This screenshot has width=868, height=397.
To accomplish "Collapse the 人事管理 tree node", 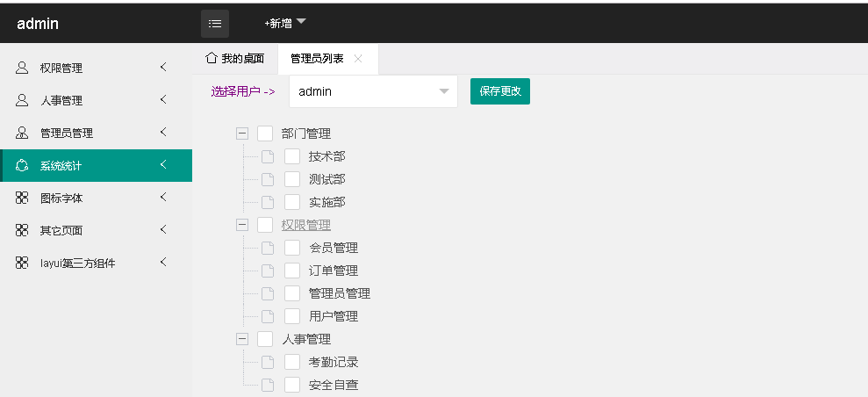I will [242, 339].
